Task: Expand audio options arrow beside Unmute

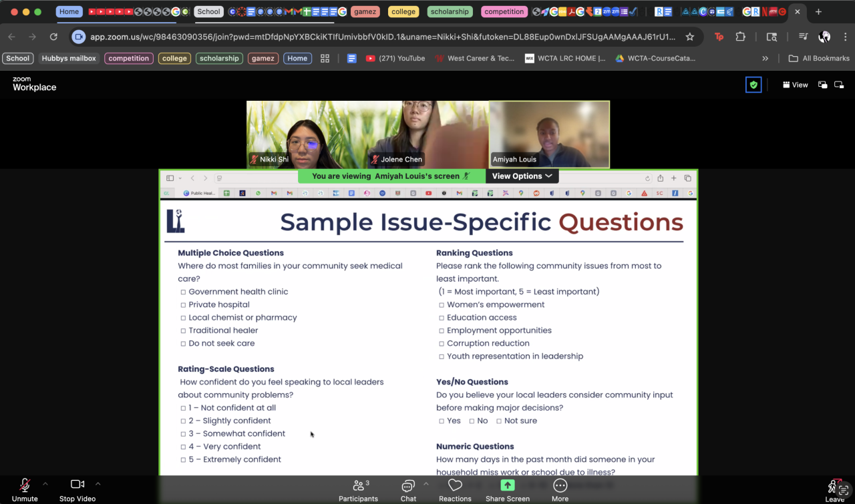Action: tap(45, 483)
